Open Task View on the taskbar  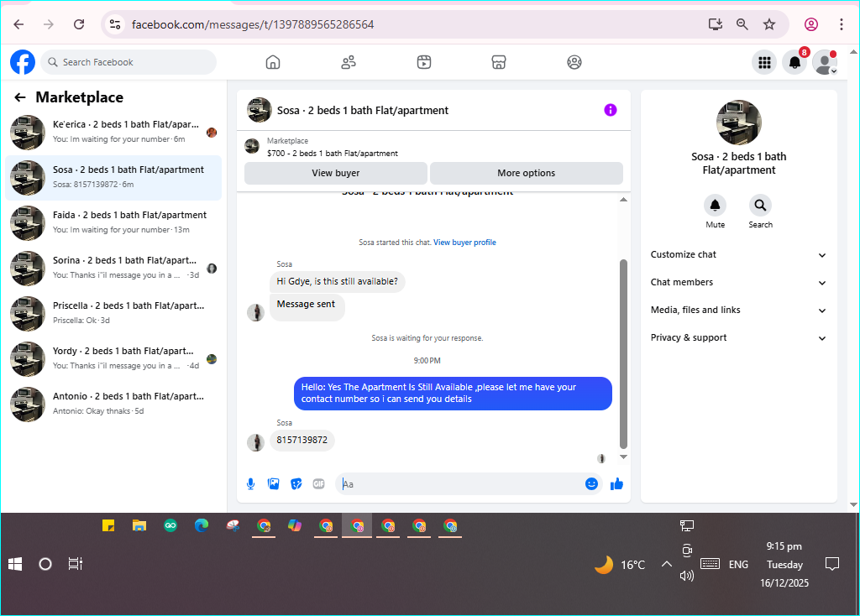click(75, 564)
